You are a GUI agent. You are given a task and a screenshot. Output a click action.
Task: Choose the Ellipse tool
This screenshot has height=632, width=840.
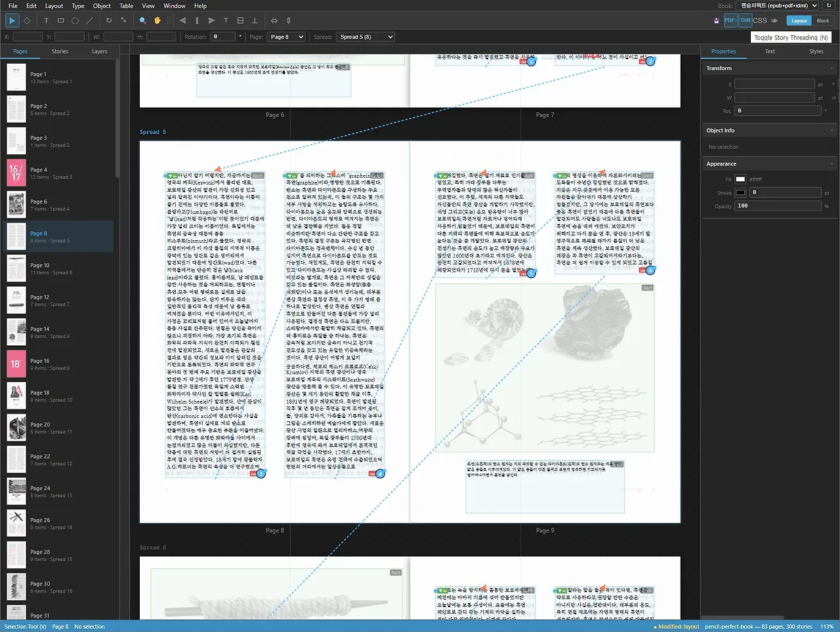point(75,20)
